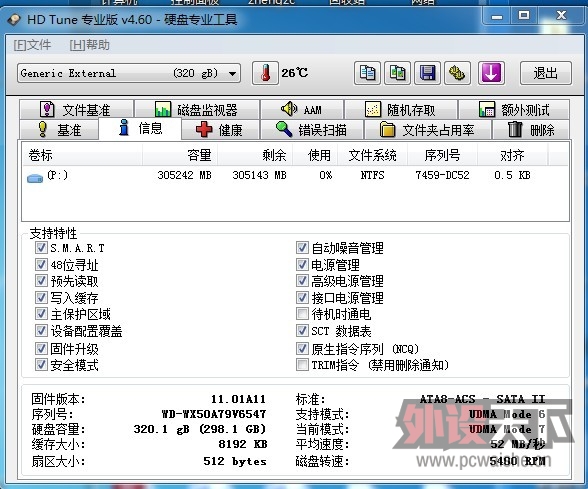Open the 健康 tab with red cross
Screen dimensions: 588x489
tap(220, 130)
